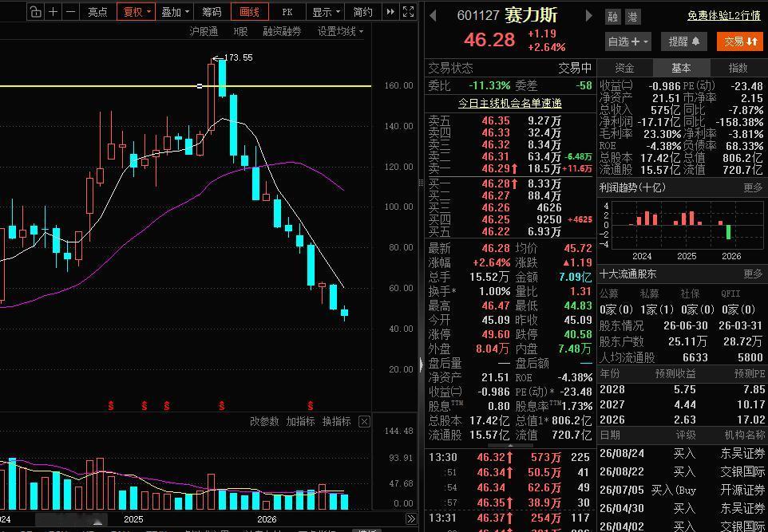Screen dimensions: 768x532
Task: Click the 简约 view button
Action: click(363, 12)
